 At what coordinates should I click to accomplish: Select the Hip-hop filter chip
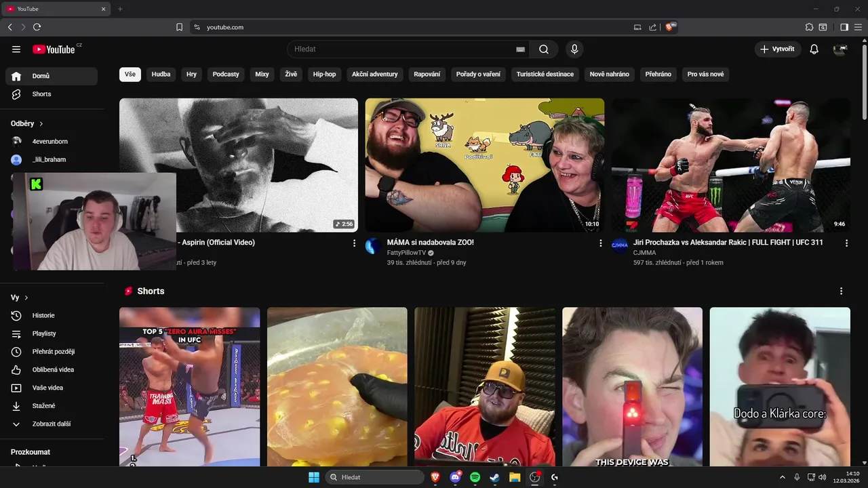point(324,74)
